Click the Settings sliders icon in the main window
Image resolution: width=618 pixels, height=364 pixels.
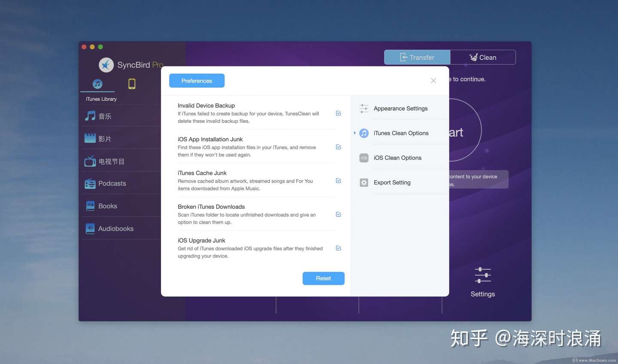(x=483, y=275)
